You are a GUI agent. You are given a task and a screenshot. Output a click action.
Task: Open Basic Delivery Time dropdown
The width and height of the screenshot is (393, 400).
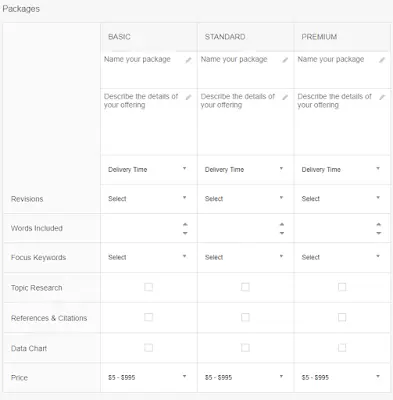pyautogui.click(x=148, y=169)
